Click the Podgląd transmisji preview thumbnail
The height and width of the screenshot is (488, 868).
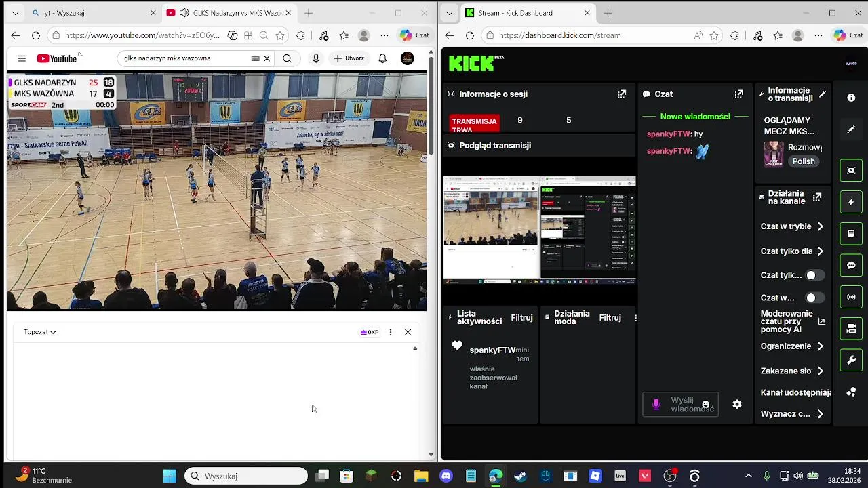[x=539, y=230]
